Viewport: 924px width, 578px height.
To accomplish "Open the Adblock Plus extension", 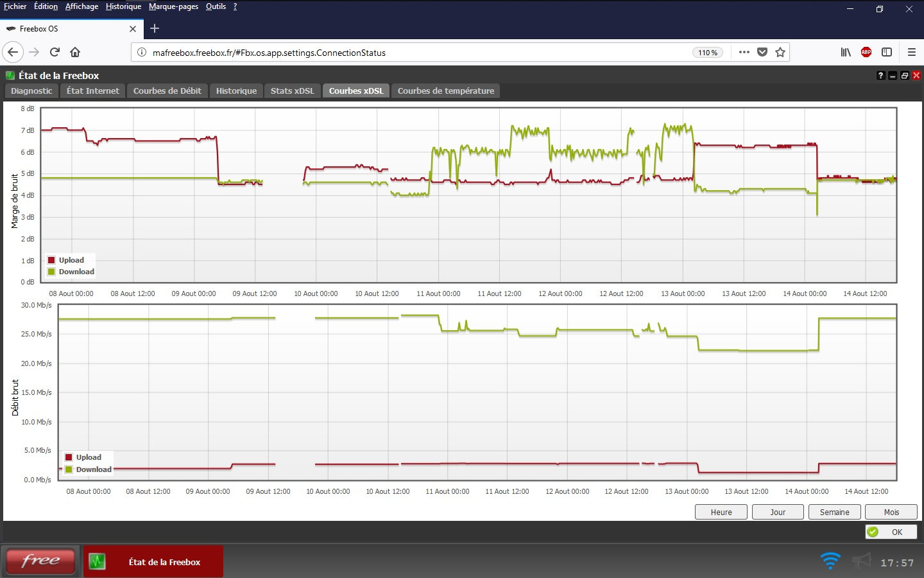I will point(866,52).
